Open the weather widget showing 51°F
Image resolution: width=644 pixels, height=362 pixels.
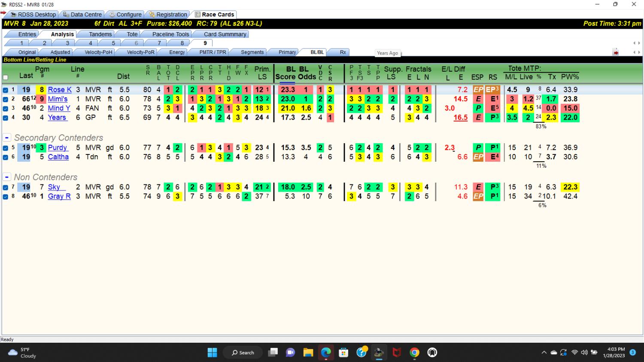[x=22, y=353]
